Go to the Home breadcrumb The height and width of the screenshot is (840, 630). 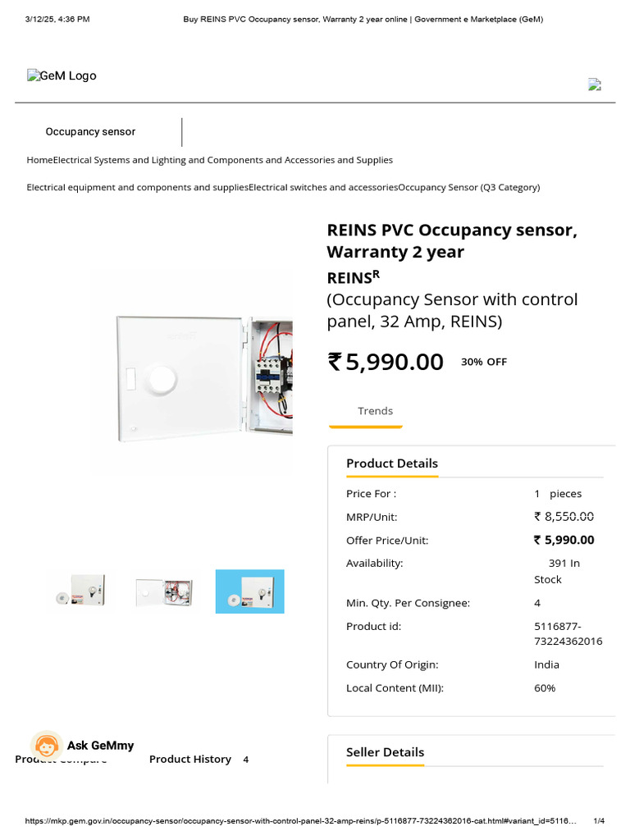[39, 160]
